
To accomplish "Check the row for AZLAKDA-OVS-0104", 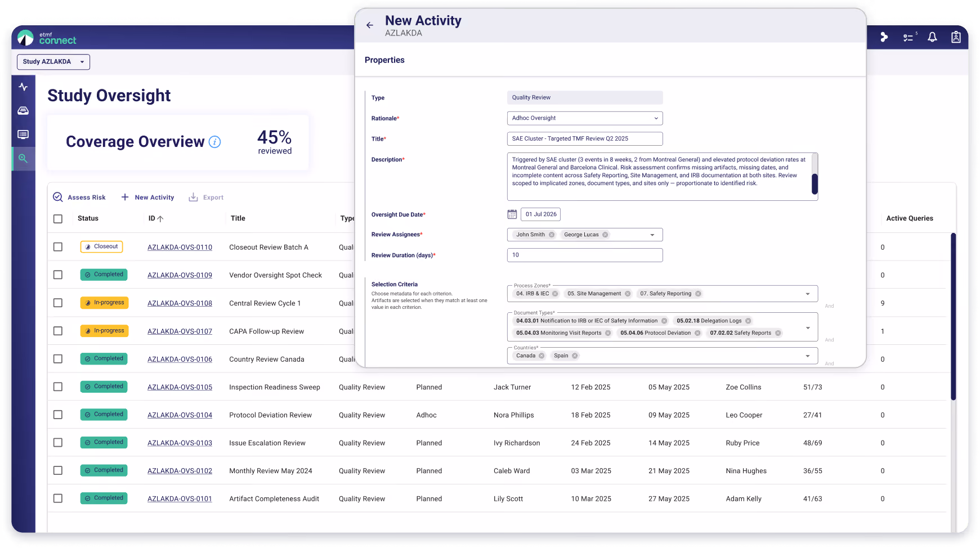I will tap(58, 415).
